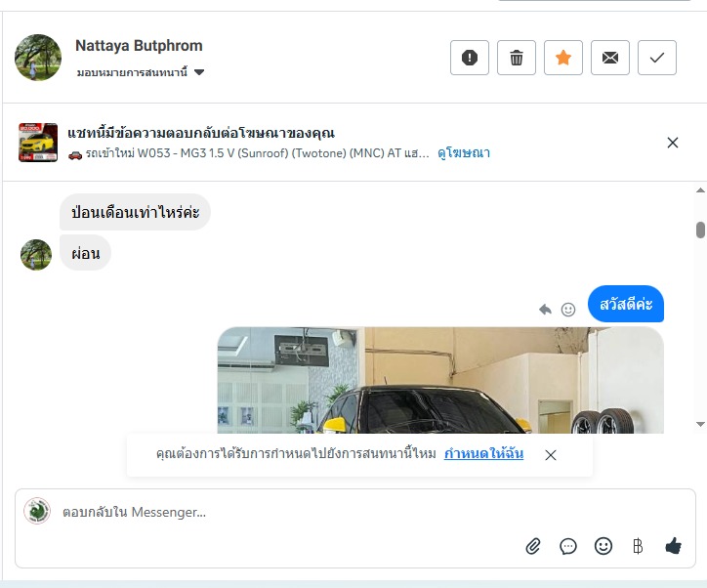Open Nattaya Butphrom profile picture in header

pyautogui.click(x=38, y=58)
